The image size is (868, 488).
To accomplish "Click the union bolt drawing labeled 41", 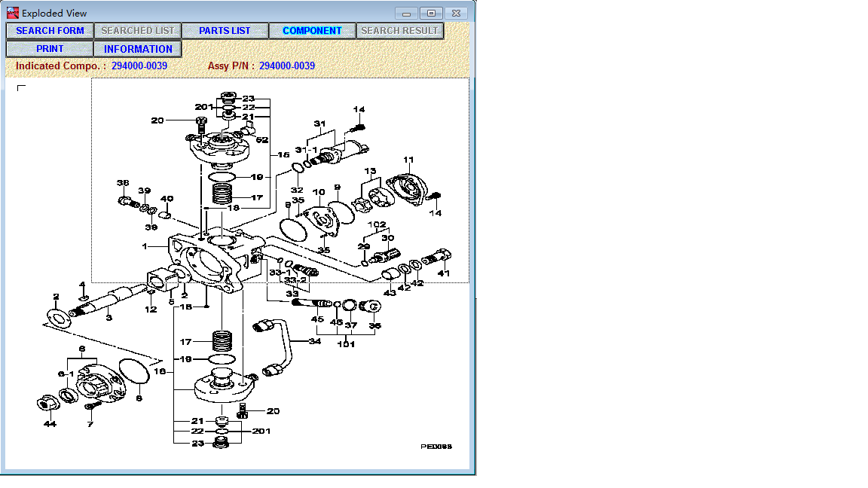I will pyautogui.click(x=436, y=258).
